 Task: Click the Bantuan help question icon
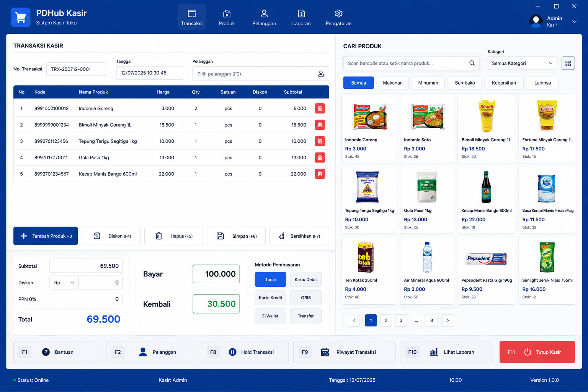click(46, 352)
